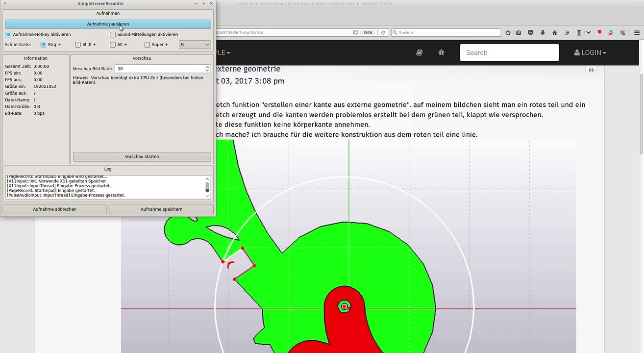
Task: Increase the Vorschau Bild-Rate stepper
Action: (x=207, y=67)
